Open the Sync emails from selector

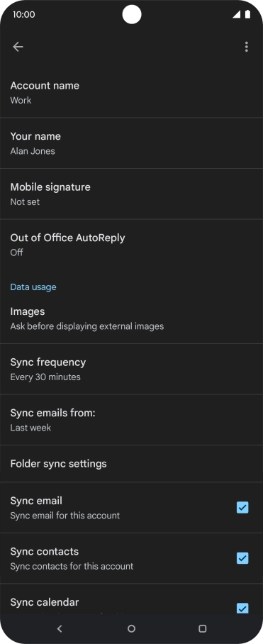tap(131, 420)
